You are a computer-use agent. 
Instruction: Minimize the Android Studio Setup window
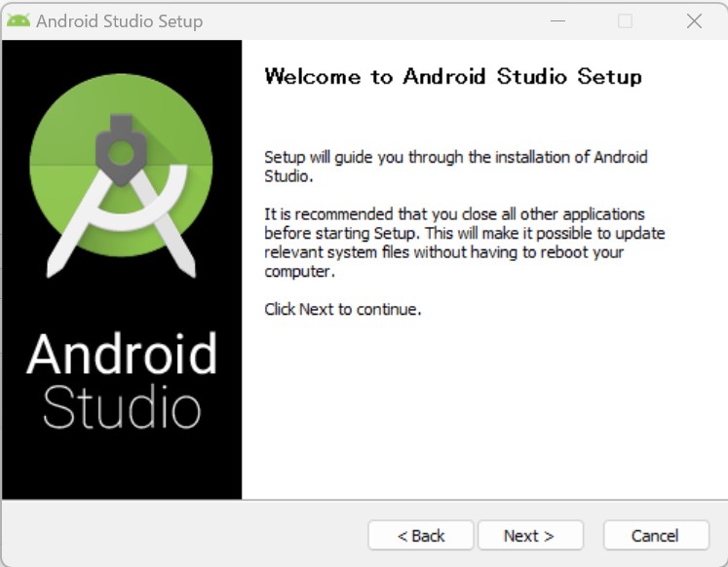tap(557, 20)
